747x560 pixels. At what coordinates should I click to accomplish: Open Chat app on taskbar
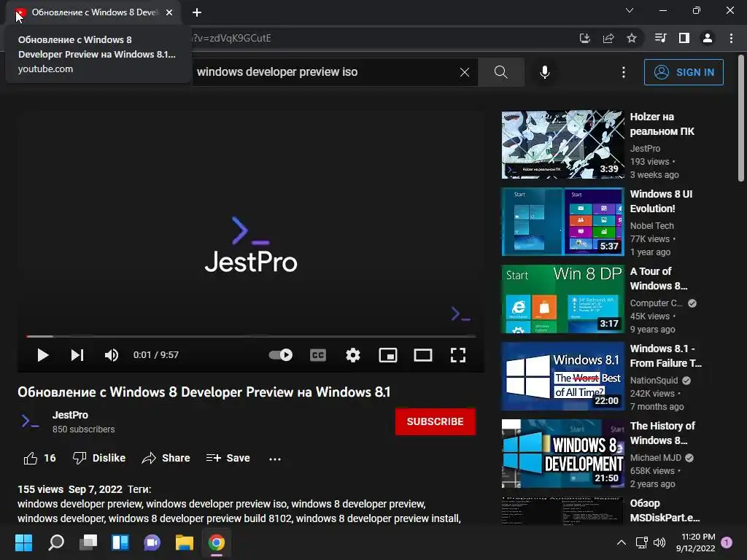[x=152, y=542]
